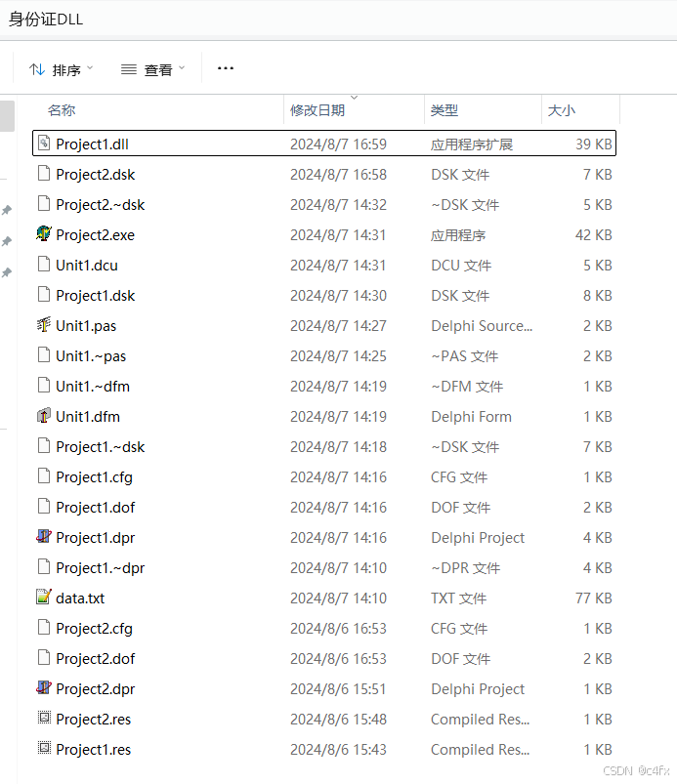Select the Project1.dll file name
The width and height of the screenshot is (677, 784).
92,144
